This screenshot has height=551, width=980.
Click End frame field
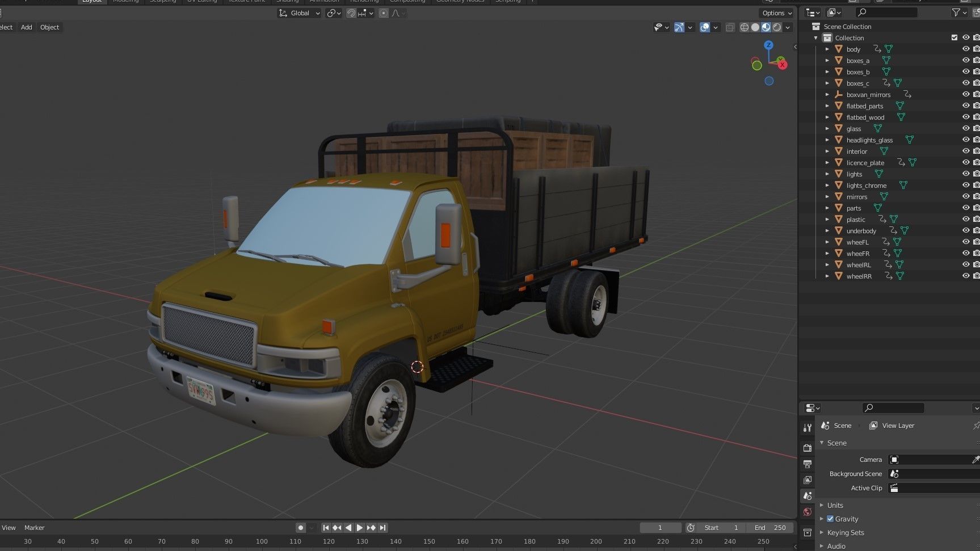point(770,528)
